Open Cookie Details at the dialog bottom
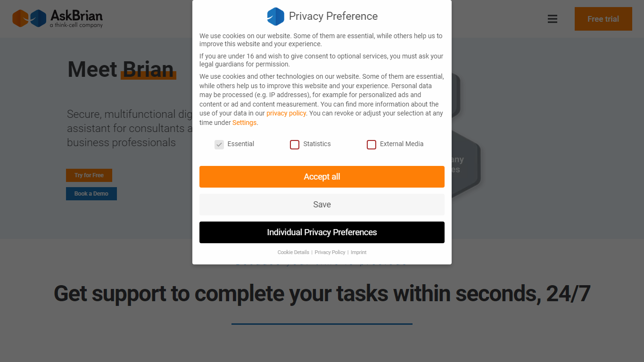This screenshot has height=362, width=644. click(x=293, y=252)
